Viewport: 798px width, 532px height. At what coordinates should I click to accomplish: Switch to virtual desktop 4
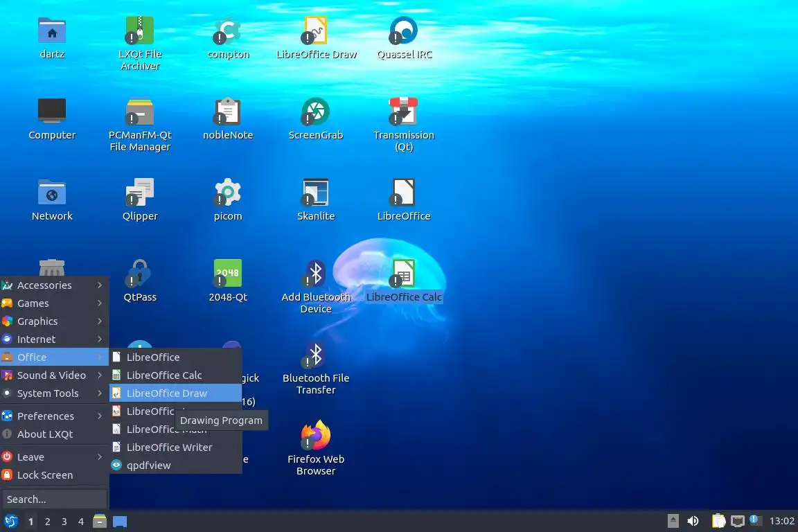(x=81, y=522)
